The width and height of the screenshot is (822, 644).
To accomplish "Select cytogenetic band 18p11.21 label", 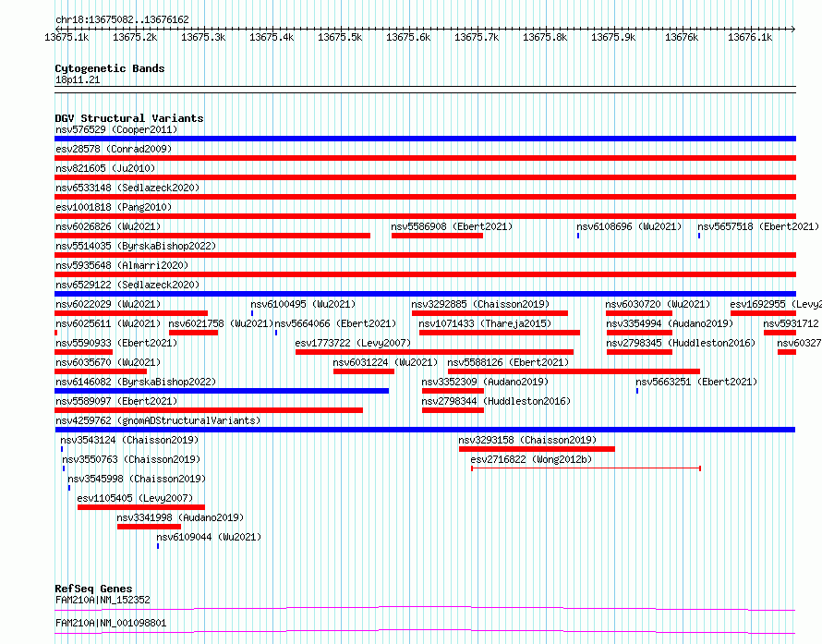I will point(78,79).
